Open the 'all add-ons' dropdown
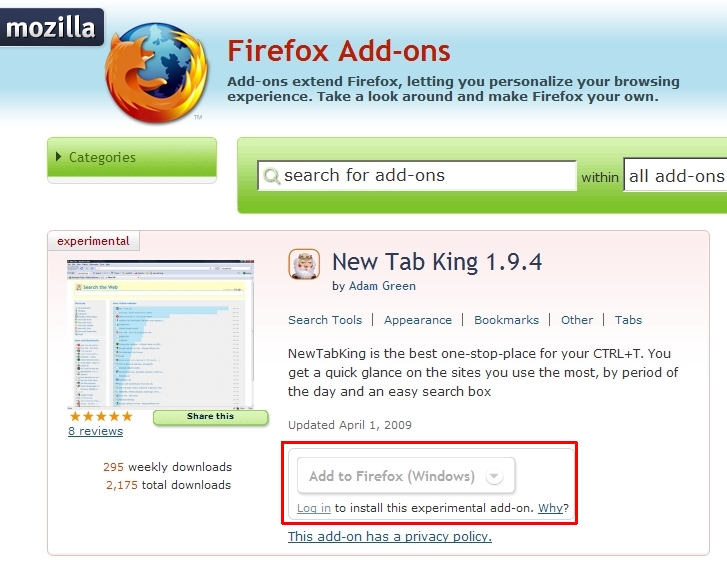This screenshot has height=570, width=727. coord(675,176)
